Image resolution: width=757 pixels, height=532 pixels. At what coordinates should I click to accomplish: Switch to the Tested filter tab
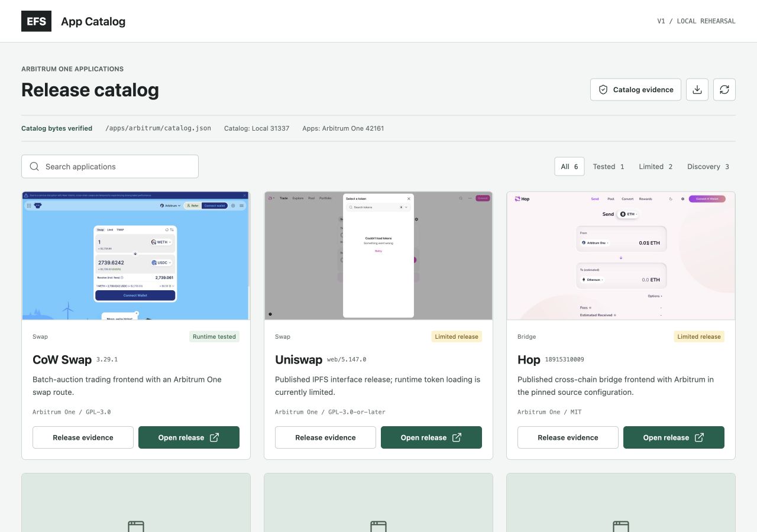point(609,167)
